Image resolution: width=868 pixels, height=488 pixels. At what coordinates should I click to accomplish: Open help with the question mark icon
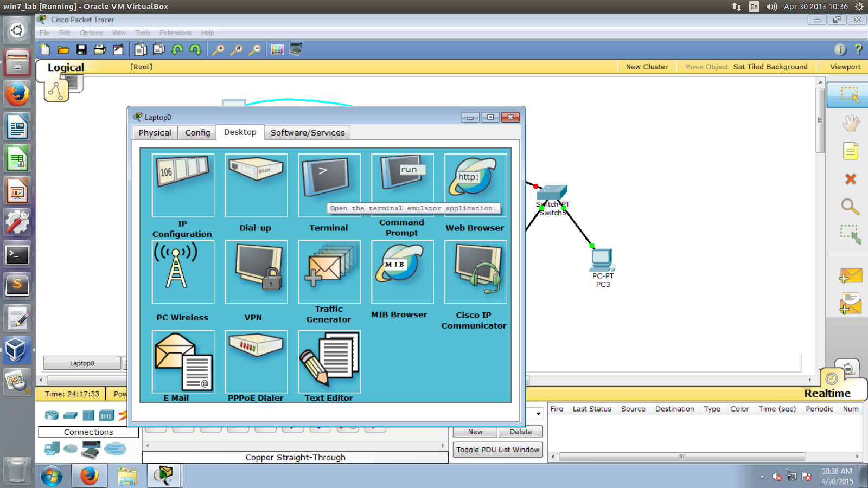(x=858, y=50)
